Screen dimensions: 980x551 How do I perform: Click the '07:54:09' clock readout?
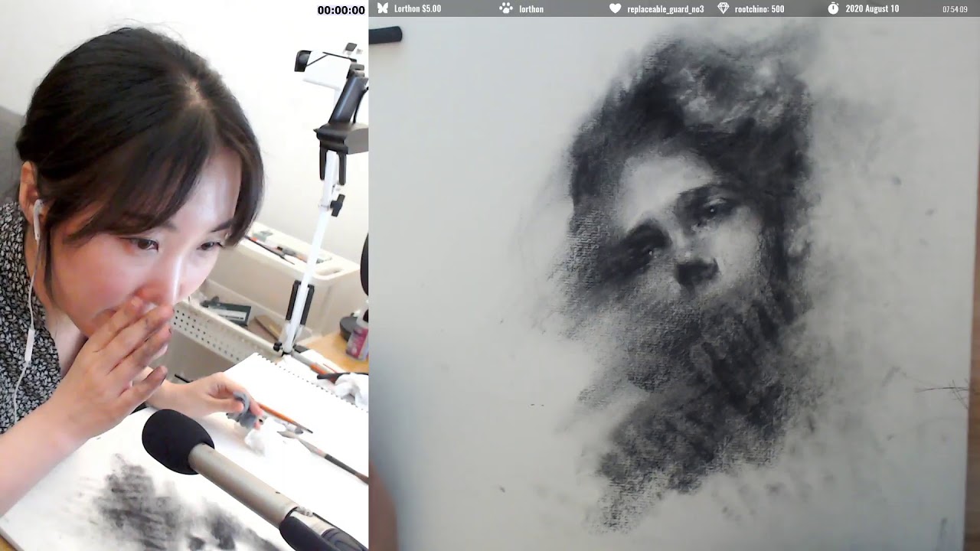[x=955, y=9]
